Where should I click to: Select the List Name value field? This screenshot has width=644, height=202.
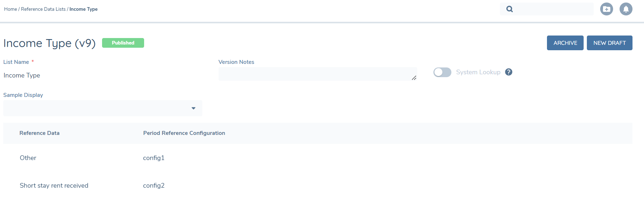tap(22, 75)
